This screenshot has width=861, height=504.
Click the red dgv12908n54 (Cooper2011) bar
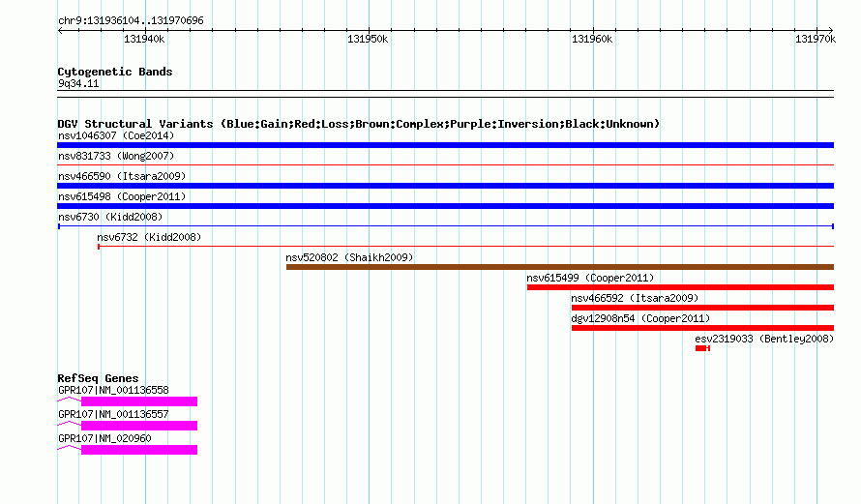pyautogui.click(x=703, y=328)
